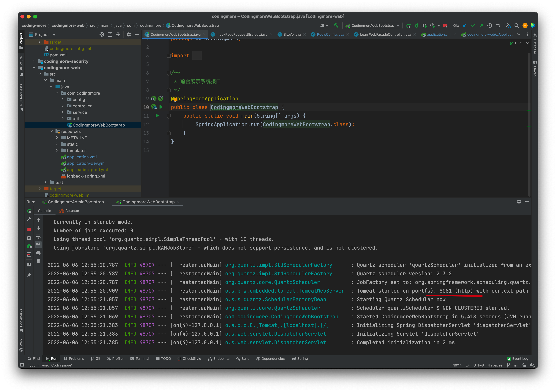Click the trash icon to clear console
The height and width of the screenshot is (392, 556).
tap(38, 261)
